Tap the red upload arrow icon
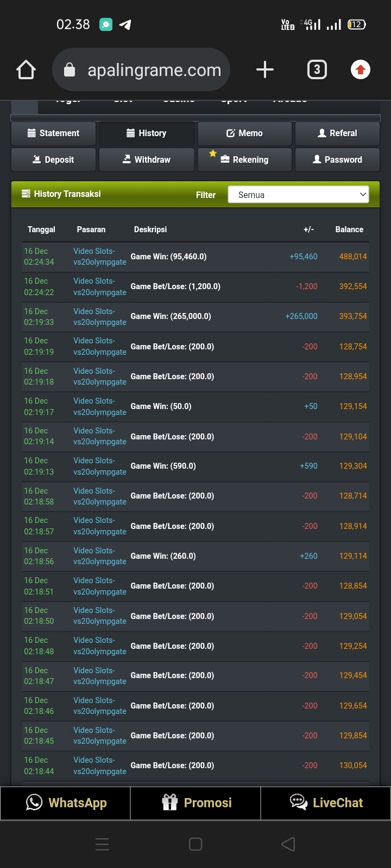This screenshot has height=868, width=391. [360, 70]
